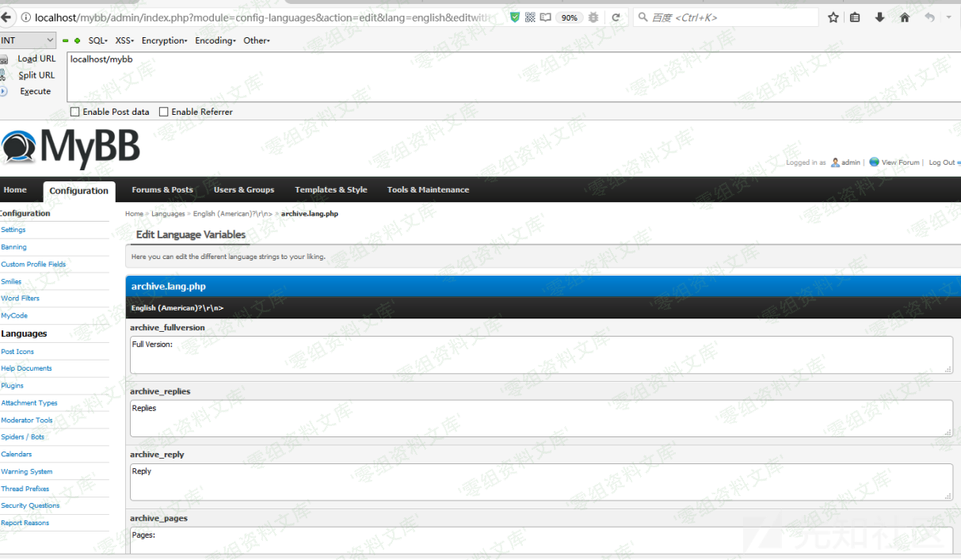This screenshot has height=560, width=961.
Task: Enable the Referrer checkbox
Action: 164,112
